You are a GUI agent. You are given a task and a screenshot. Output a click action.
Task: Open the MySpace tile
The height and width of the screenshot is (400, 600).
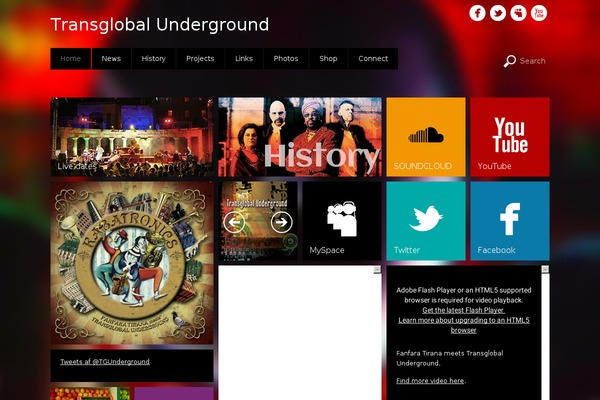(x=342, y=221)
